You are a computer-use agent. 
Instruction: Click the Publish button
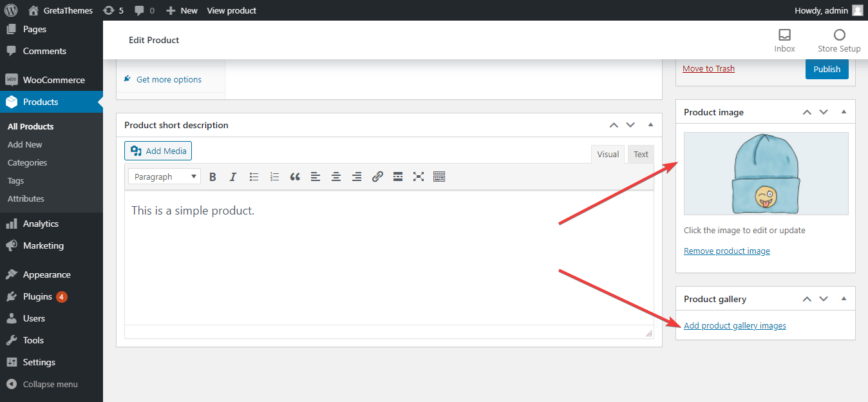827,69
